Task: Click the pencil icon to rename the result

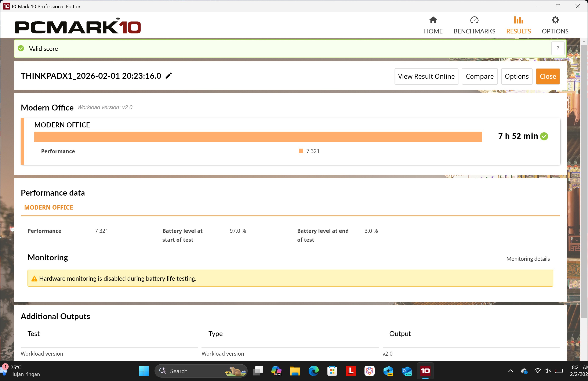Action: [x=168, y=76]
